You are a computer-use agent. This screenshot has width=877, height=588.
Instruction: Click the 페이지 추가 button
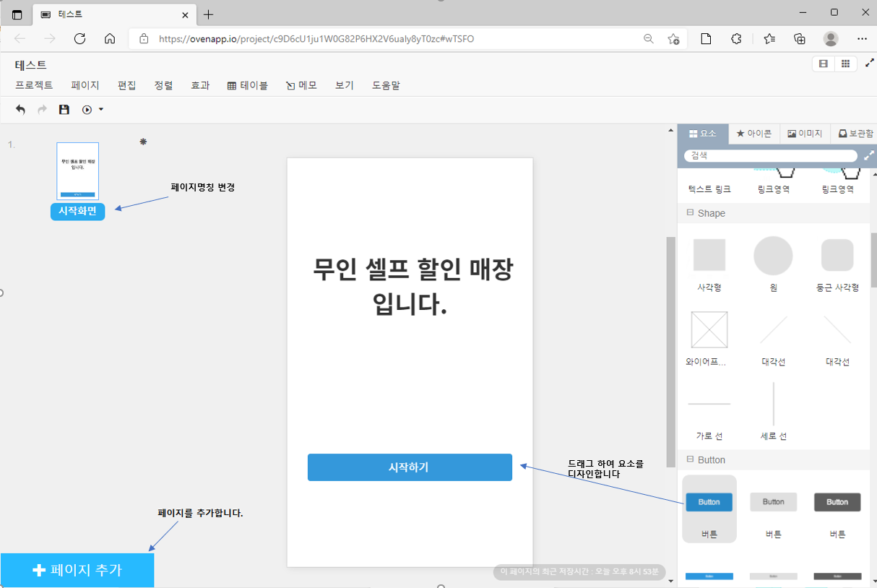[x=77, y=570]
